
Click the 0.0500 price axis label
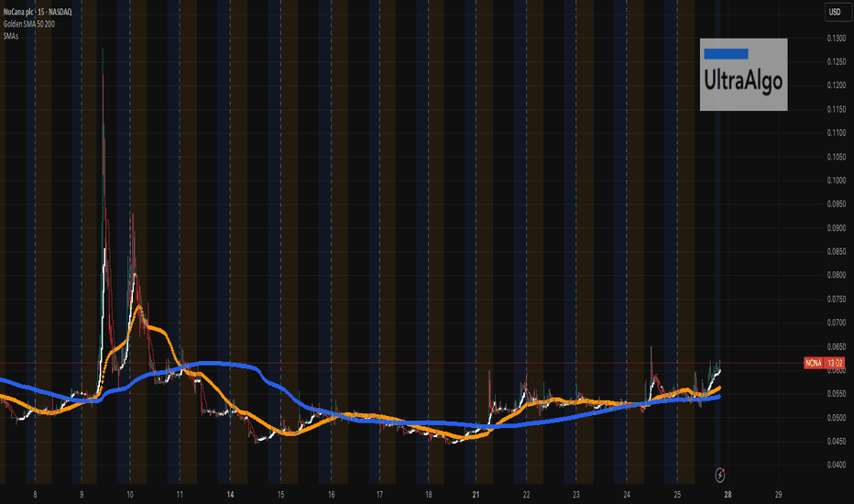[836, 417]
